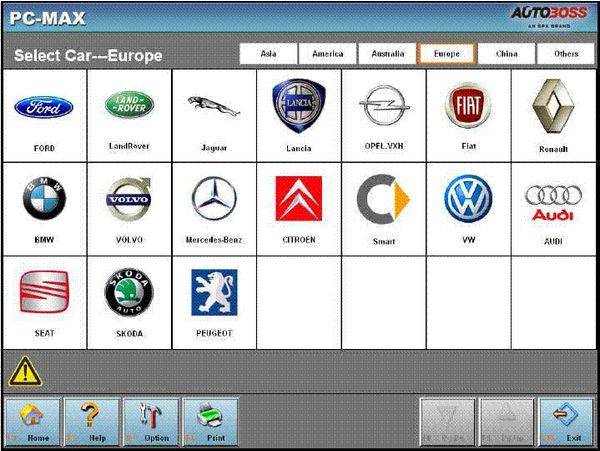Select the Lancia brand icon

pyautogui.click(x=299, y=104)
